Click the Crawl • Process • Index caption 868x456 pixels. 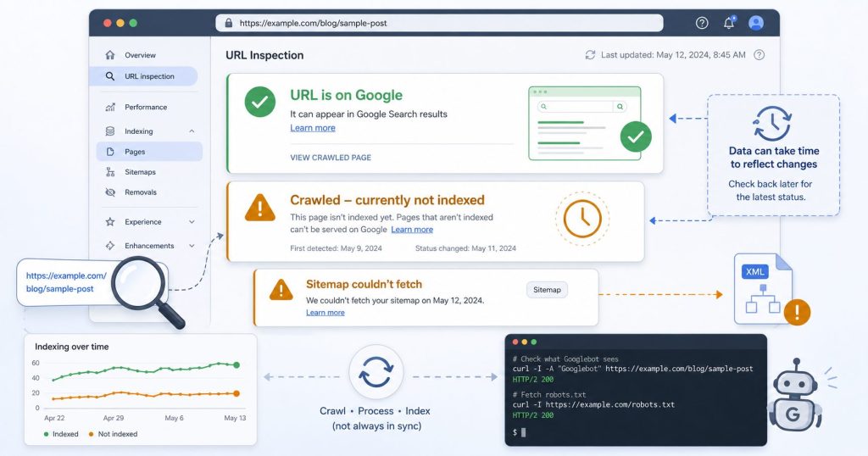[375, 411]
